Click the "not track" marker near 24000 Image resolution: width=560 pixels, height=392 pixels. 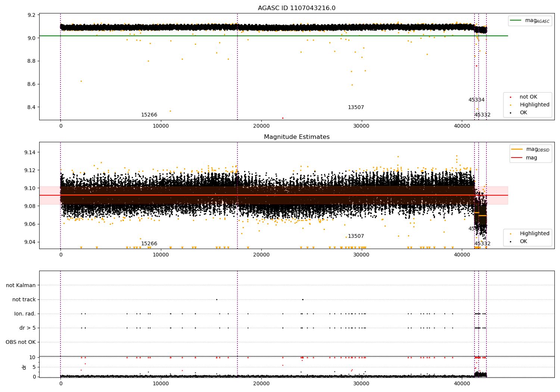point(303,299)
